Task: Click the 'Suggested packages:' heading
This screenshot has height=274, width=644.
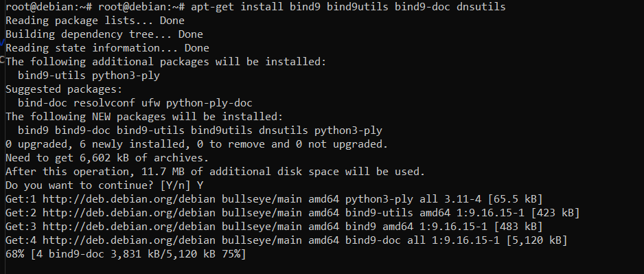Action: [x=64, y=89]
